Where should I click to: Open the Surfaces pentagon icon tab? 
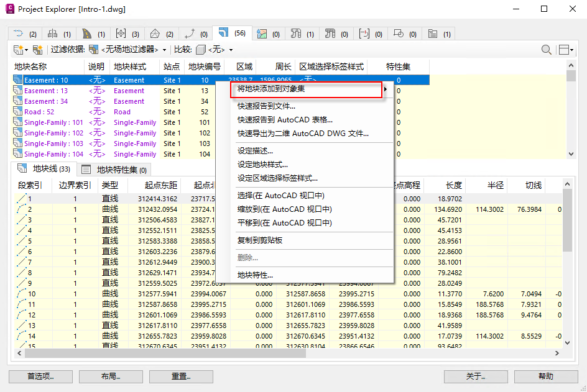point(161,34)
